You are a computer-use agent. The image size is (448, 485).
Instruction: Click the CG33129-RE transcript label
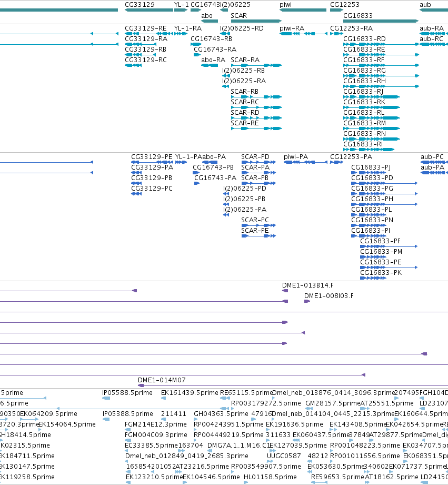146,28
